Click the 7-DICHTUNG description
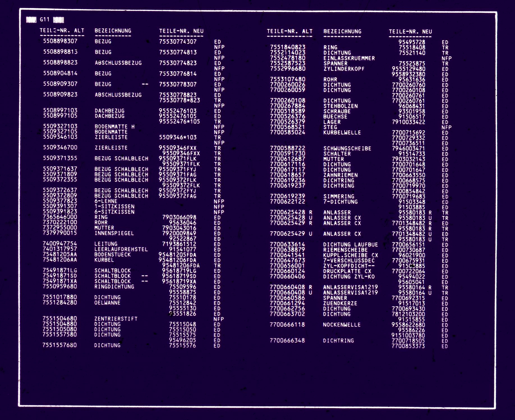Viewport: 515px width, 420px height. coord(341,202)
